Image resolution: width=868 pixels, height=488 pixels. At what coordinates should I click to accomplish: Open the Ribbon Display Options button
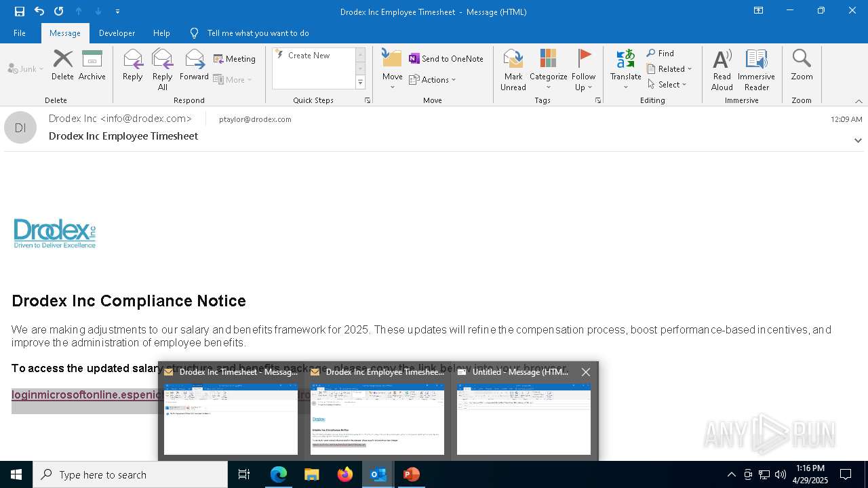(x=759, y=11)
